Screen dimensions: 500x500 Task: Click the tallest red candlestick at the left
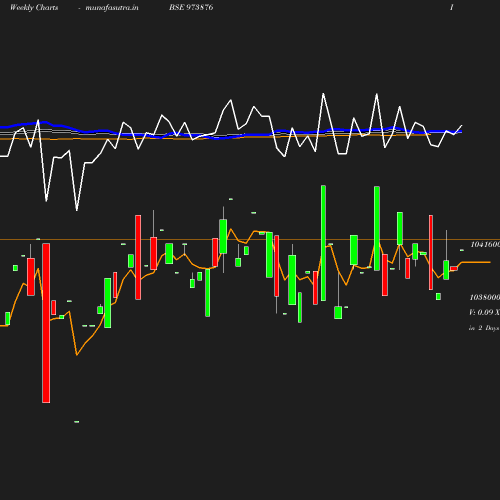pyautogui.click(x=46, y=323)
